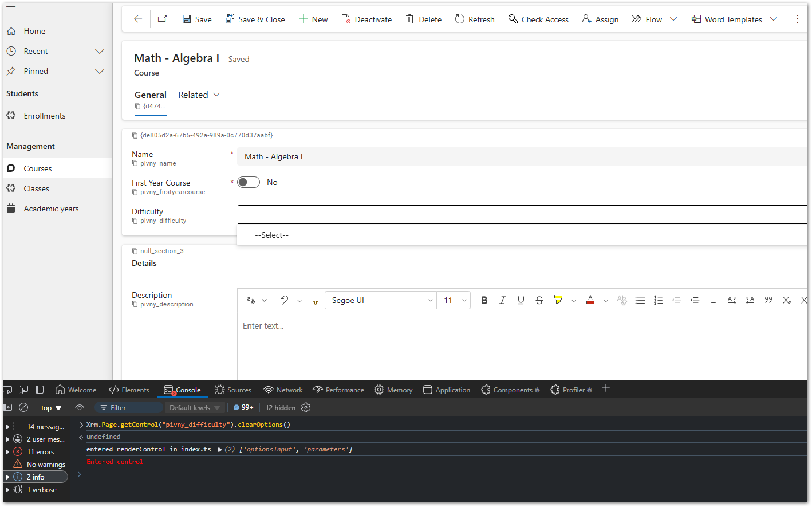
Task: Insert a bulleted list
Action: [640, 300]
